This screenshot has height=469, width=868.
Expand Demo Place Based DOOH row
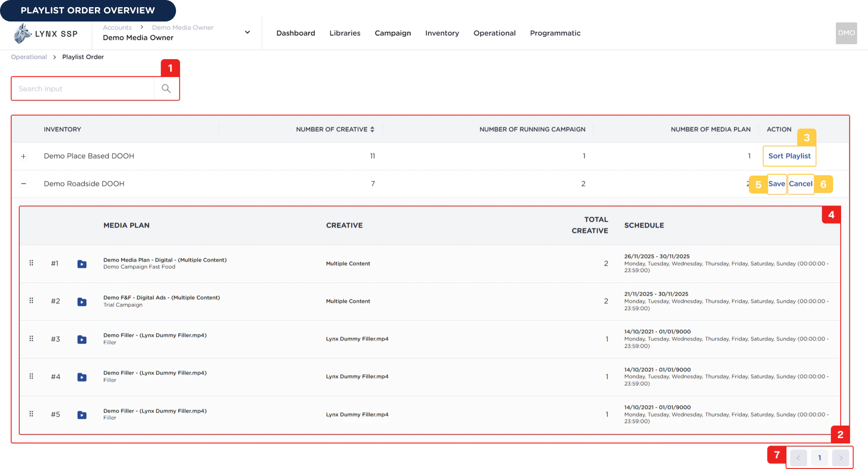23,156
